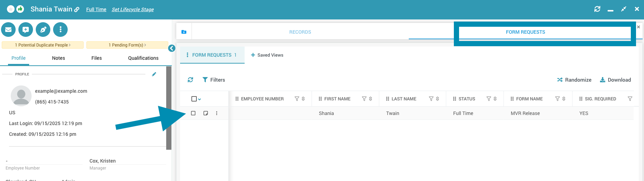Click the add note chat icon

tap(26, 30)
